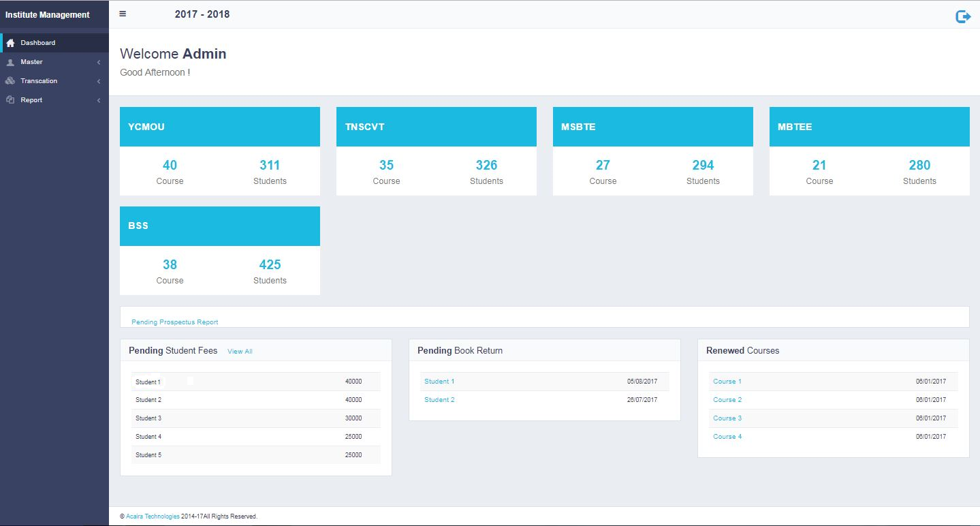The width and height of the screenshot is (980, 526).
Task: Open Course 4 in Renewed Courses
Action: (x=727, y=437)
